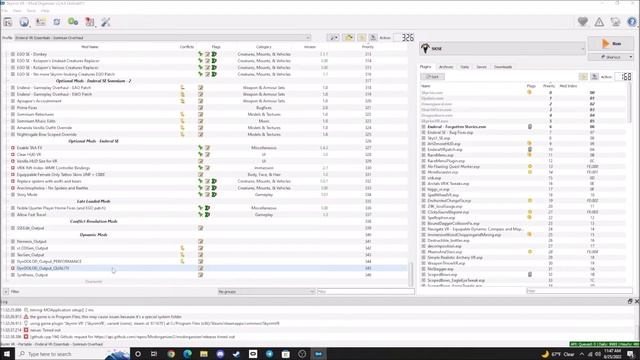Click the flag icon on Enderal - Forgotten Stories.esm
Image resolution: width=640 pixels, height=360 pixels.
click(530, 127)
